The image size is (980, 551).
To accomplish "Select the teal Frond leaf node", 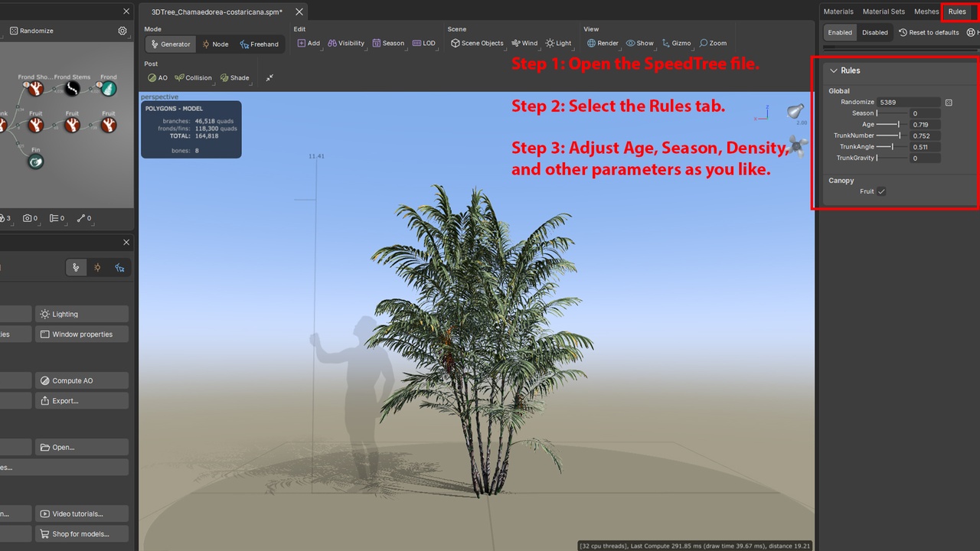I will (109, 89).
